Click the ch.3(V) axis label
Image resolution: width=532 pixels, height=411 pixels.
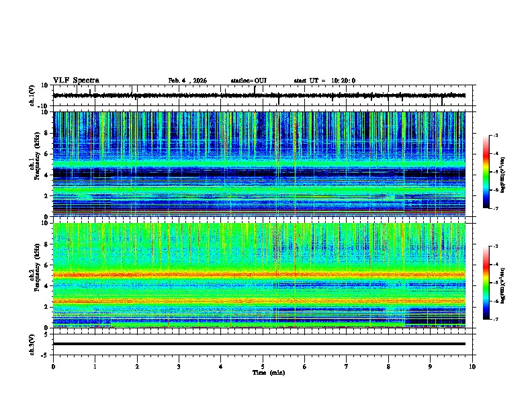[x=32, y=345]
